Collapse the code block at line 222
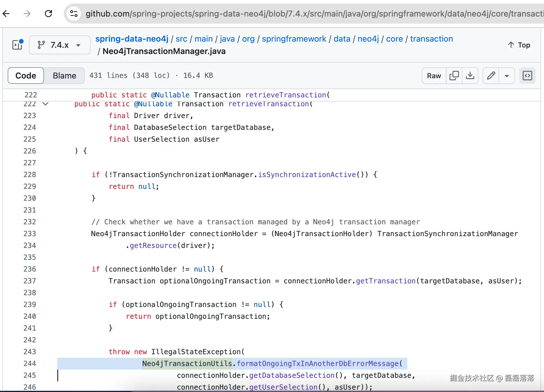Screen dimensions: 544x392 click(45, 104)
